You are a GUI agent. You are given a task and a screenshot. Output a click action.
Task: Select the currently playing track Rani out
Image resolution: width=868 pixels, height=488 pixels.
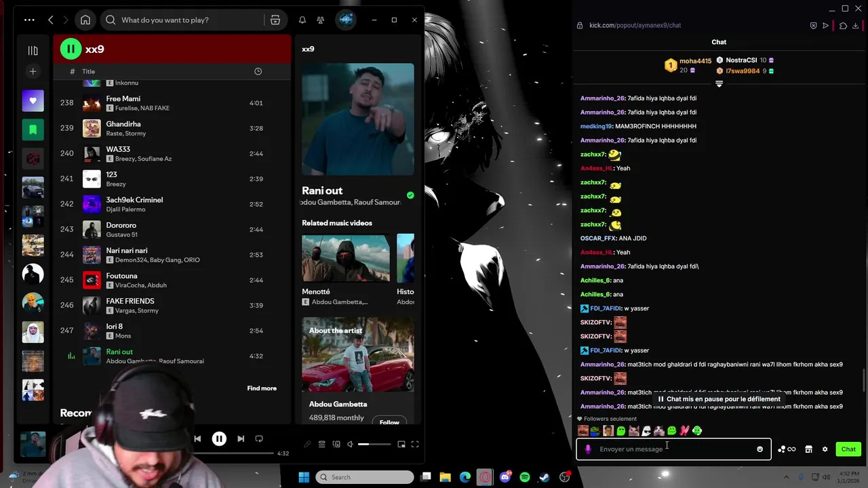pos(172,356)
